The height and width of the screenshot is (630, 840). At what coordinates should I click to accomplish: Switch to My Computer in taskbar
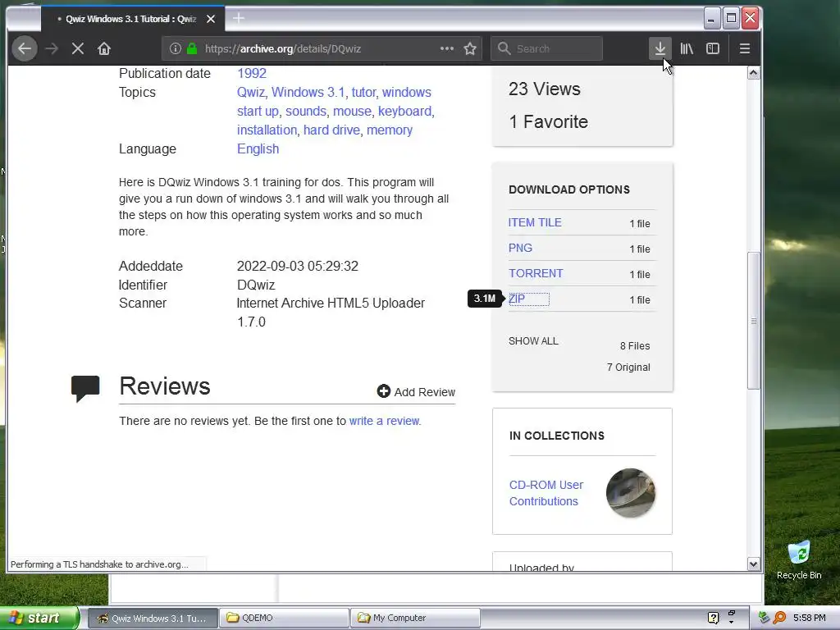coord(415,618)
